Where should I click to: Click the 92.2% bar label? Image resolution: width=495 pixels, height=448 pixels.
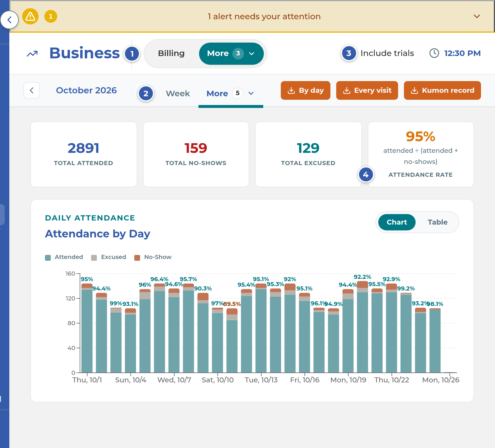point(362,277)
